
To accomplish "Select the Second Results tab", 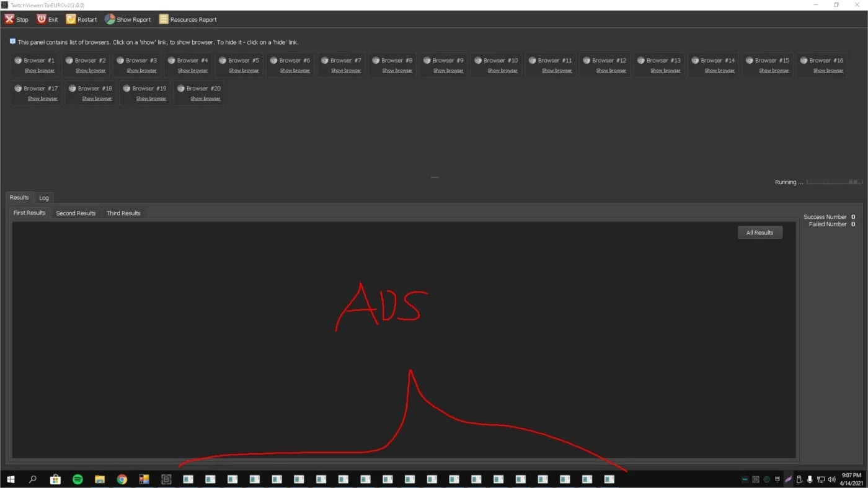I will (x=76, y=213).
